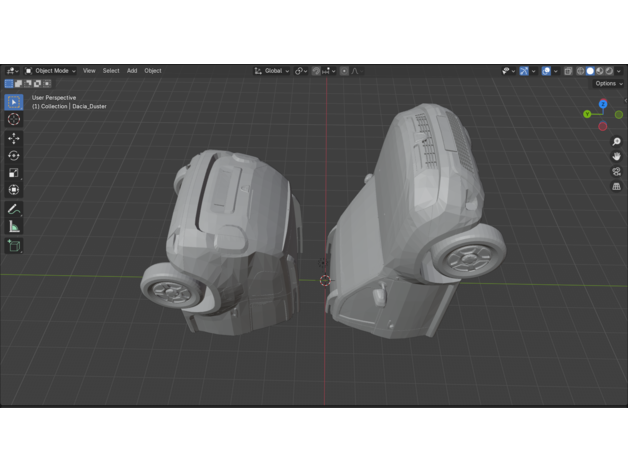Click the zoom view magnifier icon
Viewport: 628px width, 472px height.
(616, 142)
